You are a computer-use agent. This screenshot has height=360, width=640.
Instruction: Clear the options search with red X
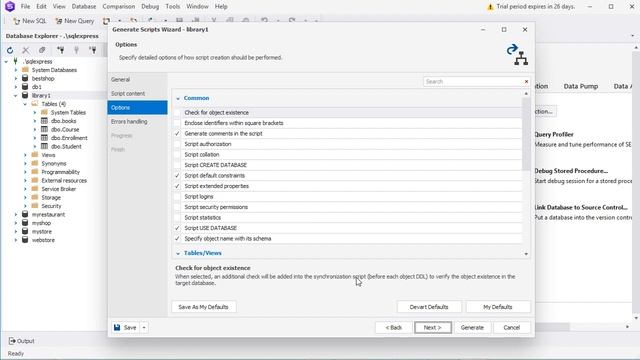tap(526, 82)
